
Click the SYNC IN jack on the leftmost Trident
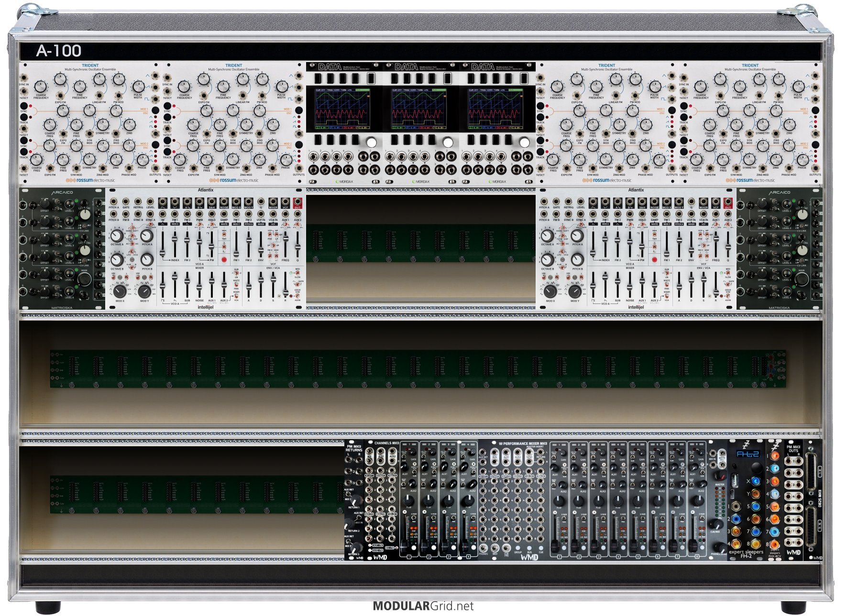23,77
